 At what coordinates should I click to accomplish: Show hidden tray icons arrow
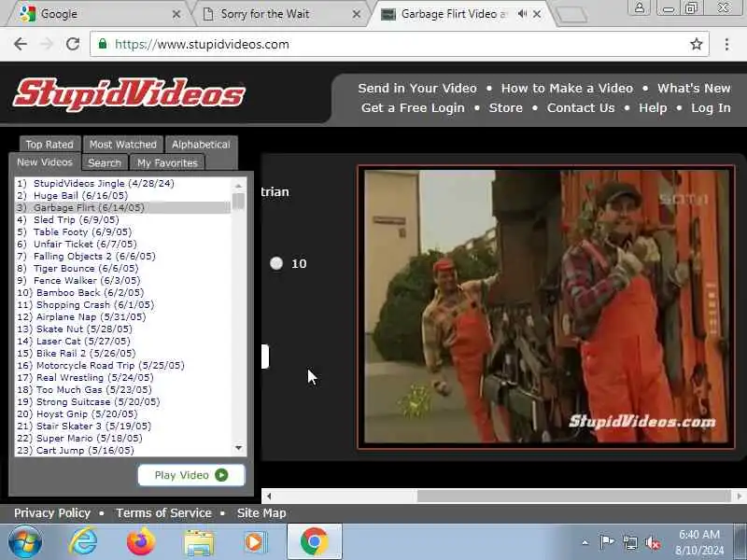click(x=585, y=542)
